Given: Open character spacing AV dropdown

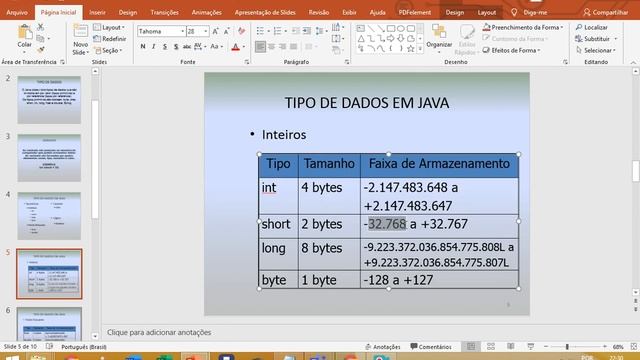Looking at the screenshot, I should 200,47.
